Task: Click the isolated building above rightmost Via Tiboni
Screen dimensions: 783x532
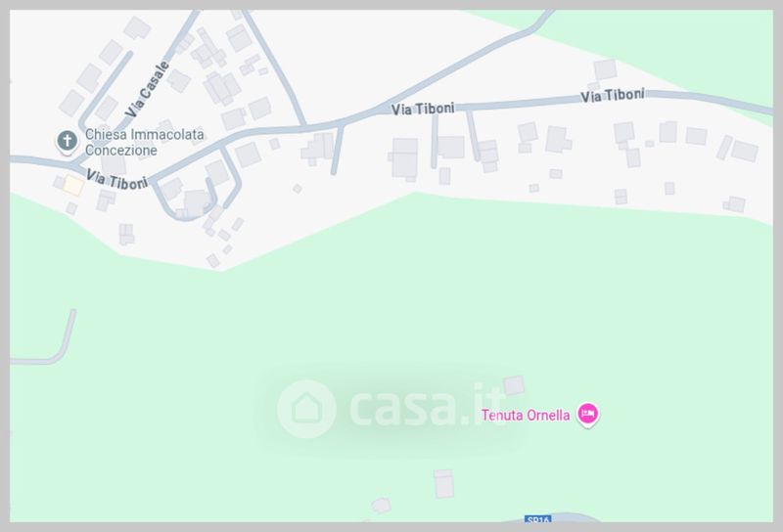Action: click(605, 69)
